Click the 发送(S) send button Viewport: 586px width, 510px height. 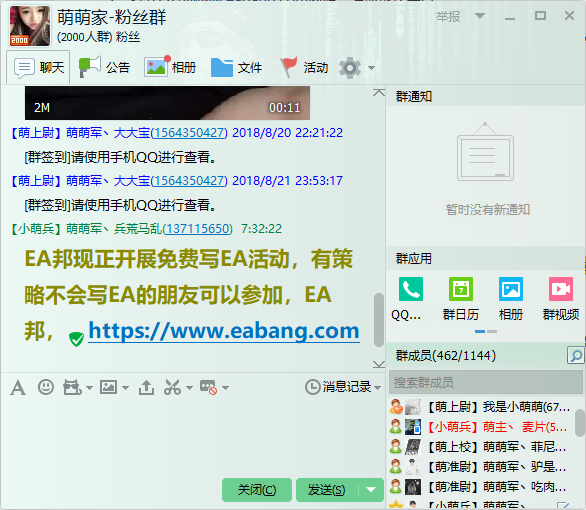click(327, 489)
